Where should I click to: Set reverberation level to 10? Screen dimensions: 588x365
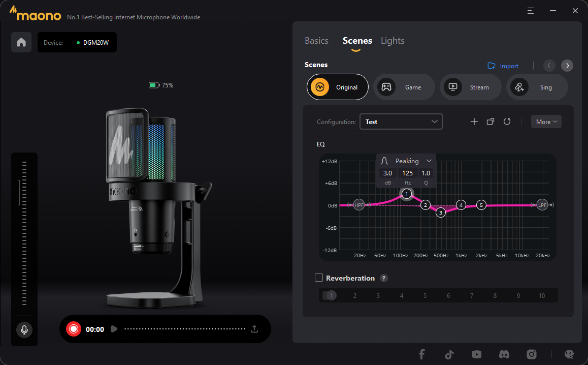(x=542, y=295)
